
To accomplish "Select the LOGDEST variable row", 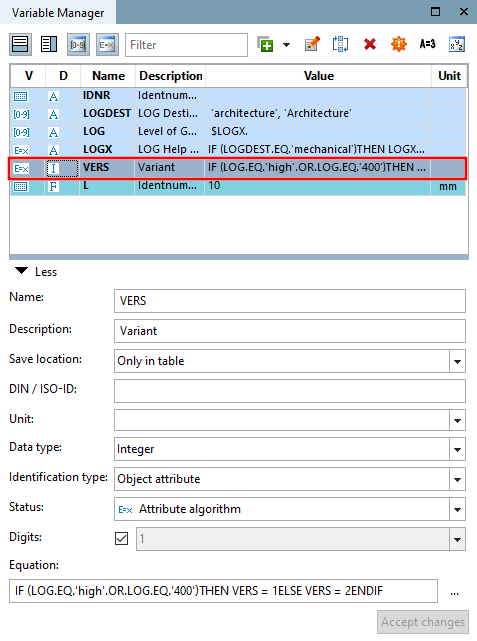I will tap(238, 114).
